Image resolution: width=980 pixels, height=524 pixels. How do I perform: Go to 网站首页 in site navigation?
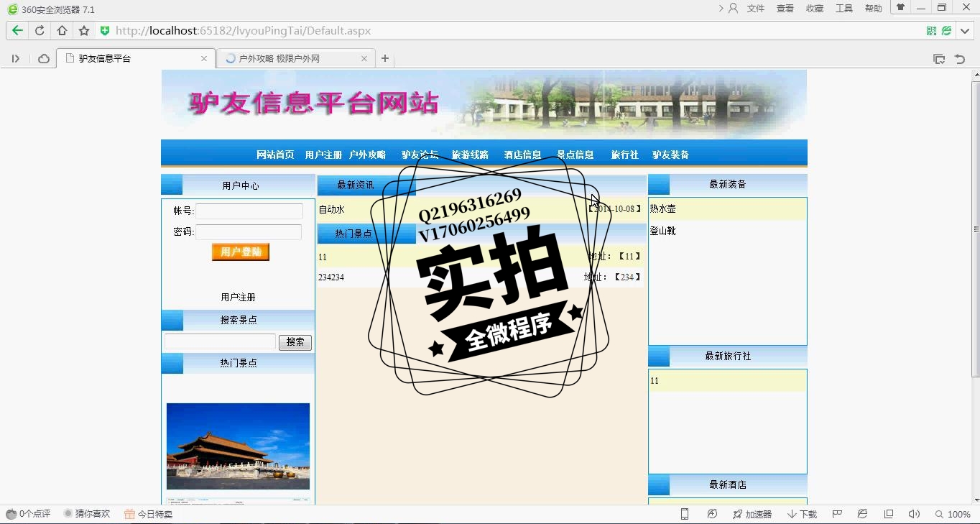tap(275, 155)
